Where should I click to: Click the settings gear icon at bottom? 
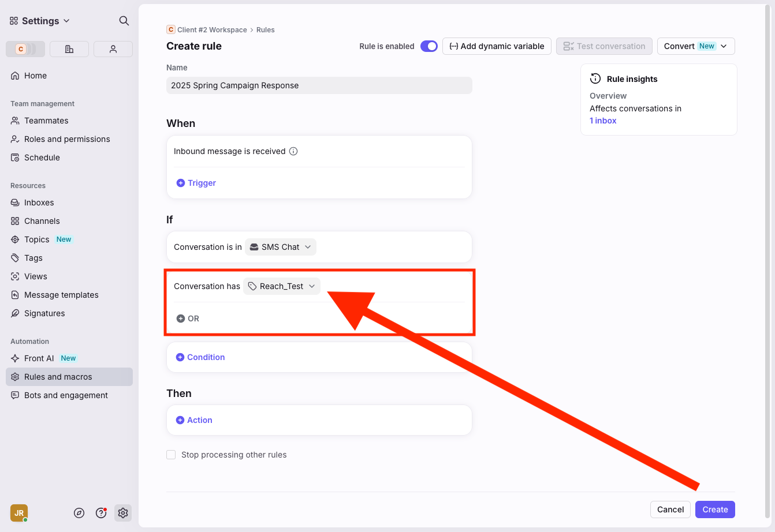122,513
